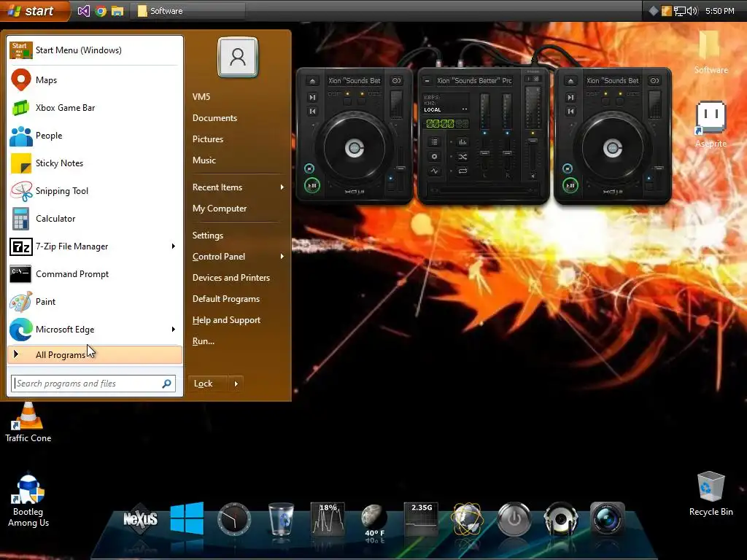Image resolution: width=747 pixels, height=560 pixels.
Task: Click the Lock button
Action: coord(209,384)
